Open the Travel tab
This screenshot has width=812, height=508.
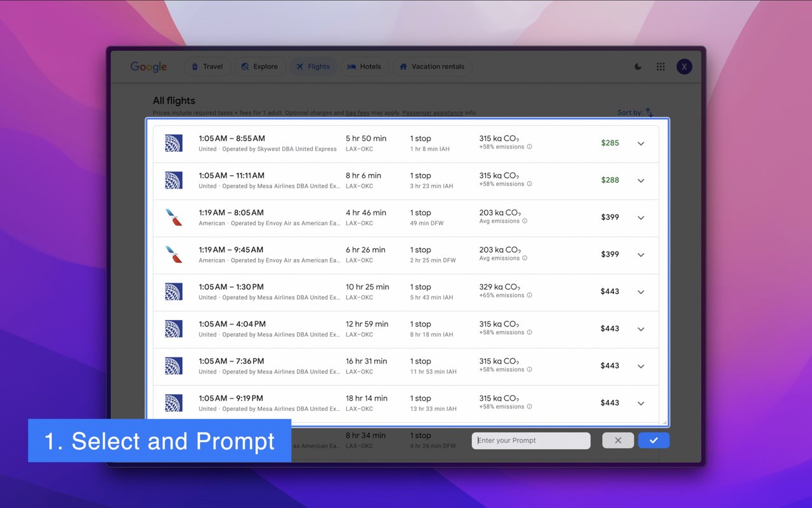coord(207,67)
